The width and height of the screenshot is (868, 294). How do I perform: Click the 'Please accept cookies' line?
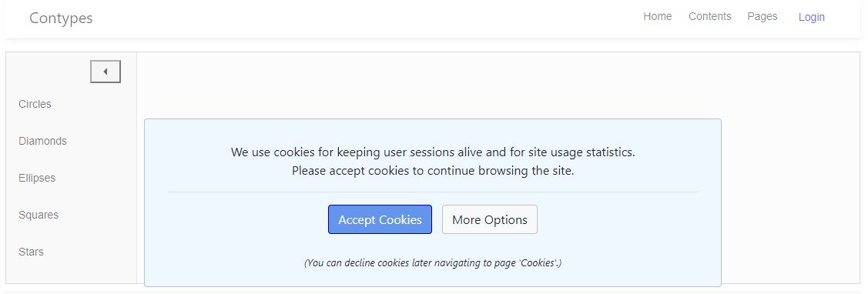pos(433,171)
